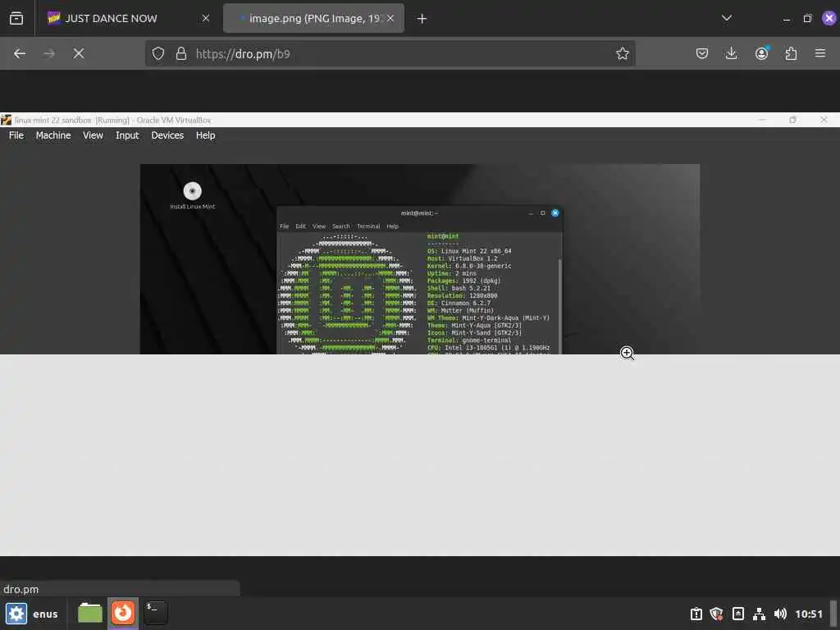Open the Firefox recent browsing view icon

(x=16, y=19)
